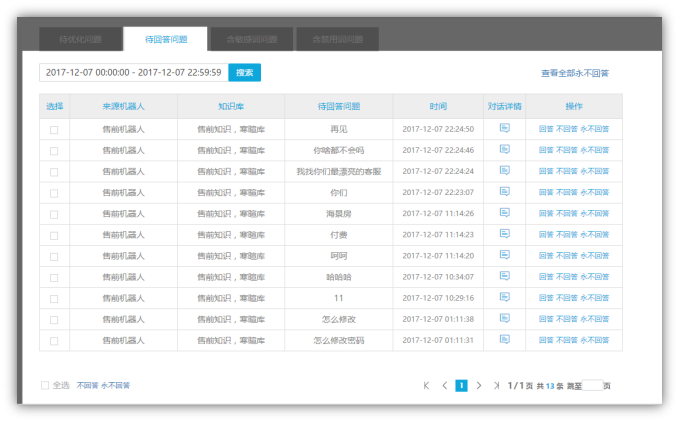
Task: Open dialog details icon for 付费 row
Action: 504,234
